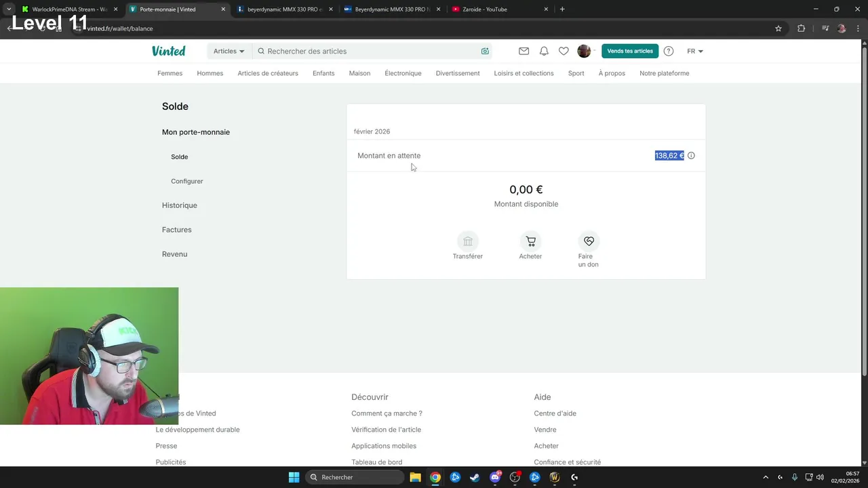Select Mon porte-monnaie in sidebar
Image resolution: width=868 pixels, height=488 pixels.
[196, 132]
